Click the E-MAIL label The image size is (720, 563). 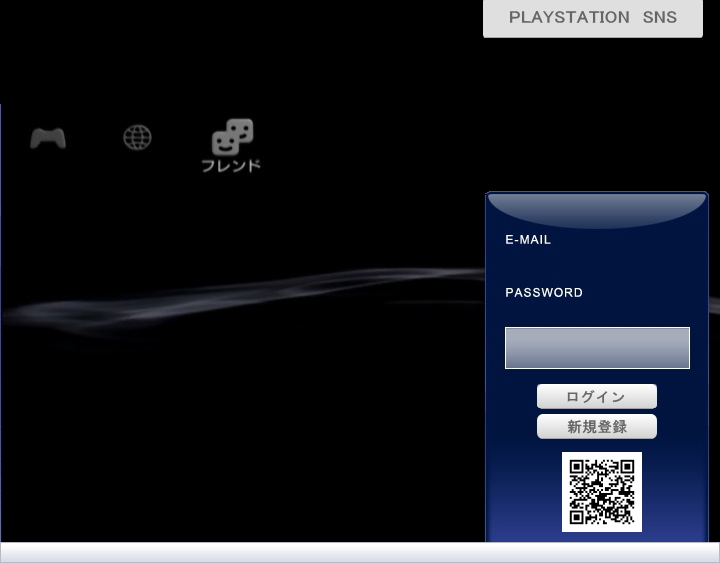pyautogui.click(x=528, y=240)
